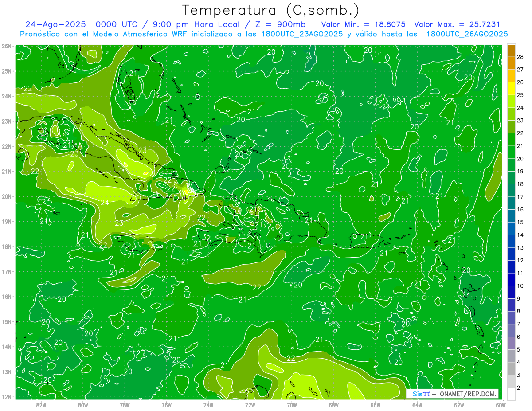
Task: Select the '24-Ago-2025' date text
Action: pos(56,24)
